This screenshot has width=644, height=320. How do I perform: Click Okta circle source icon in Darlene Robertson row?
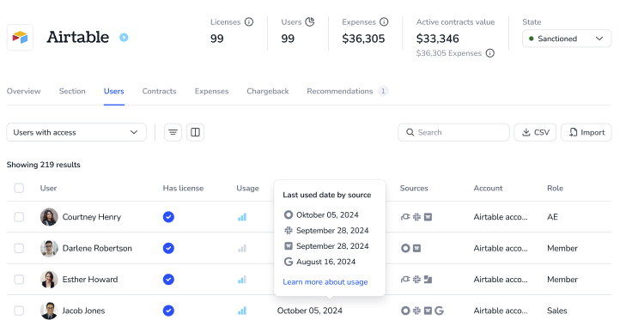[x=405, y=248]
